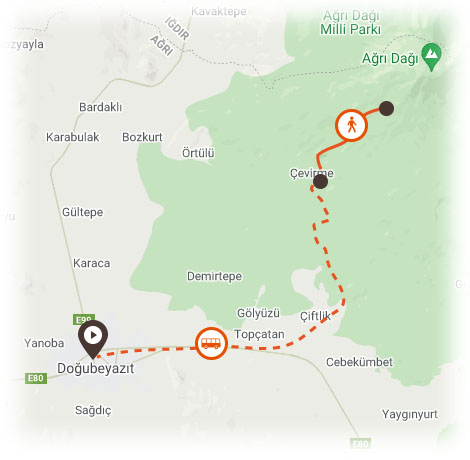The width and height of the screenshot is (470, 460).
Task: Select the Cebekümbet village label
Action: [x=359, y=362]
